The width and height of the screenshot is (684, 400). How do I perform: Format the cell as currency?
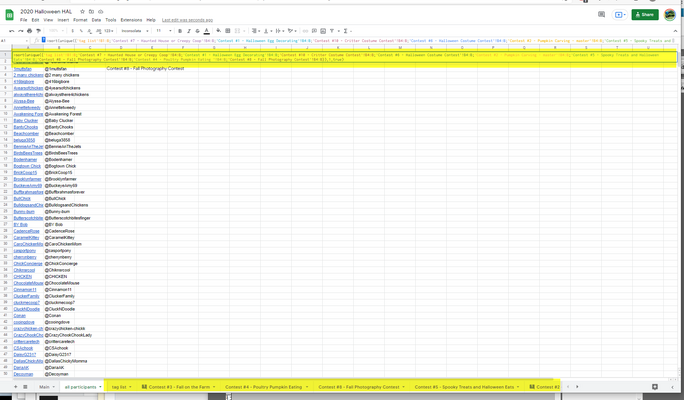click(x=72, y=31)
